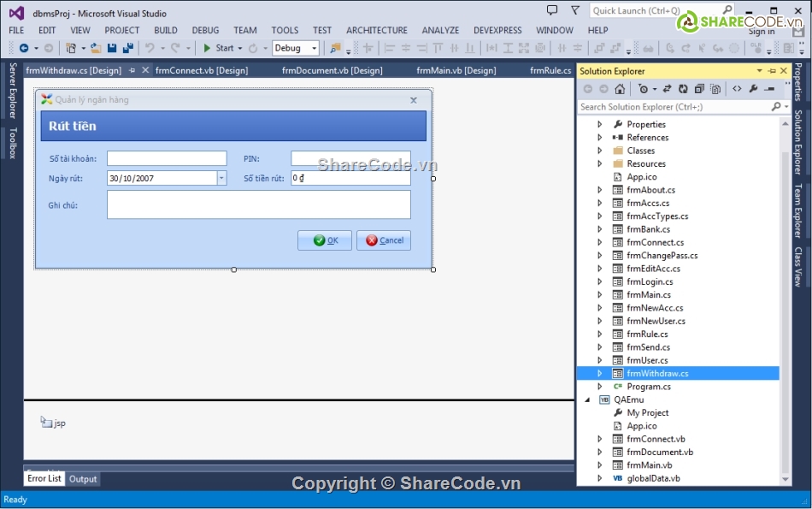
Task: Click Sync with Active Document icon
Action: 667,89
